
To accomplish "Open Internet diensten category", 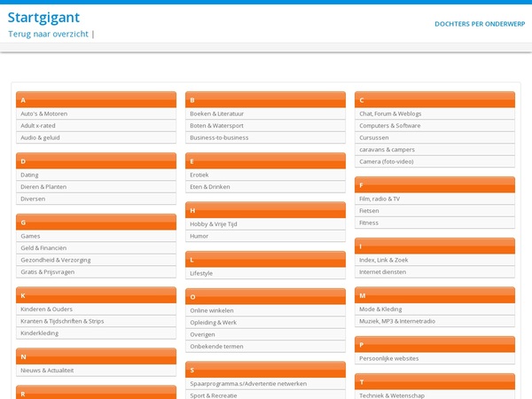I will pos(434,272).
